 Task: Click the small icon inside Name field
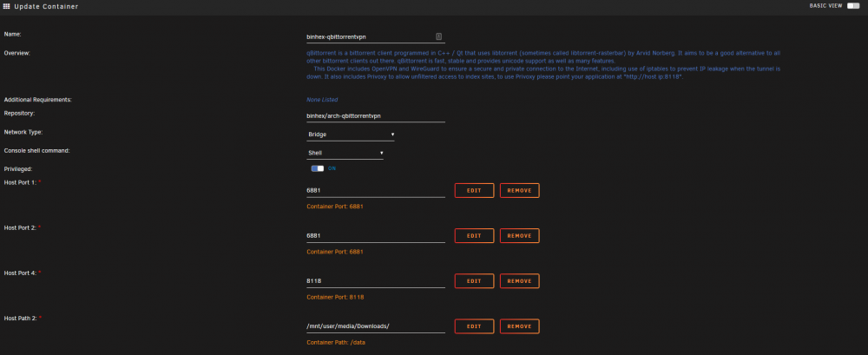(x=438, y=36)
